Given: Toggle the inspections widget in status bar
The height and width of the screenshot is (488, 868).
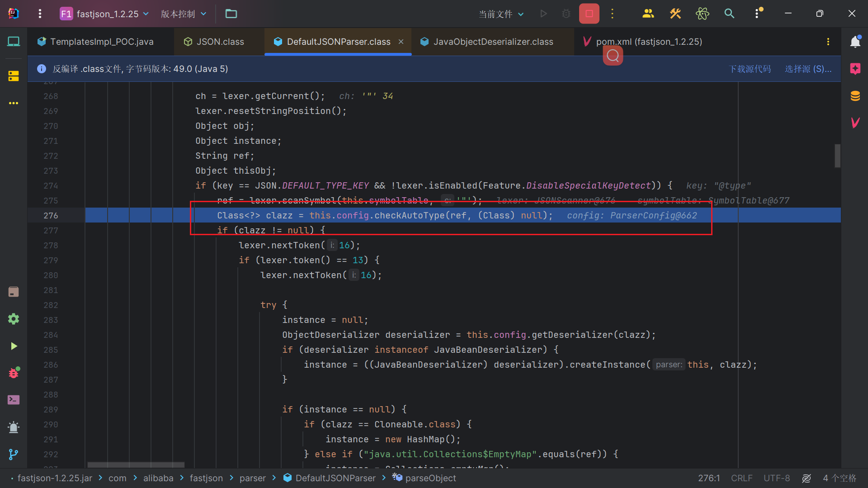Looking at the screenshot, I should [807, 478].
